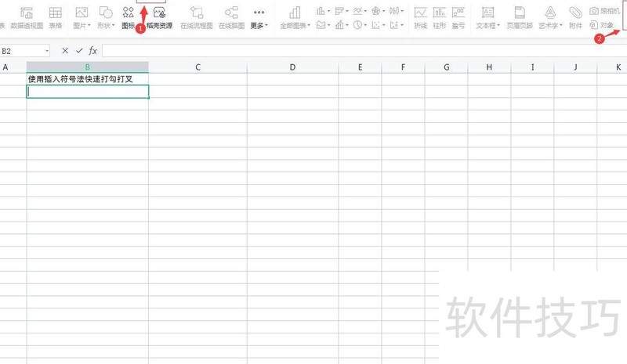Open the scatter chart dropdown arrow

tap(383, 25)
